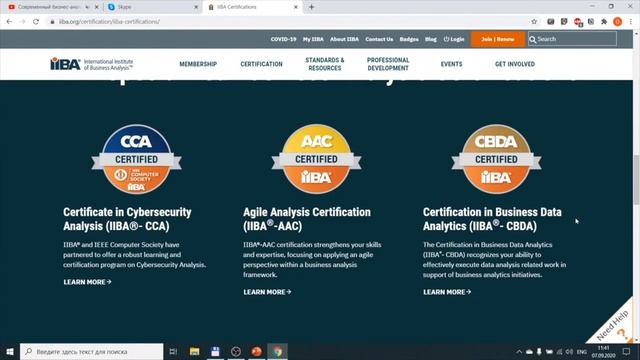Open About IIBA page
Screen dimensions: 640x360
point(344,39)
